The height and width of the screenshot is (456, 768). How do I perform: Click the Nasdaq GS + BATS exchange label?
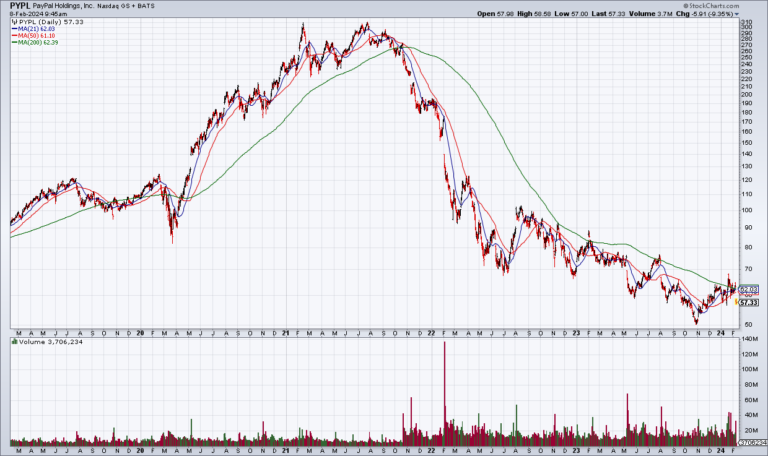(126, 6)
